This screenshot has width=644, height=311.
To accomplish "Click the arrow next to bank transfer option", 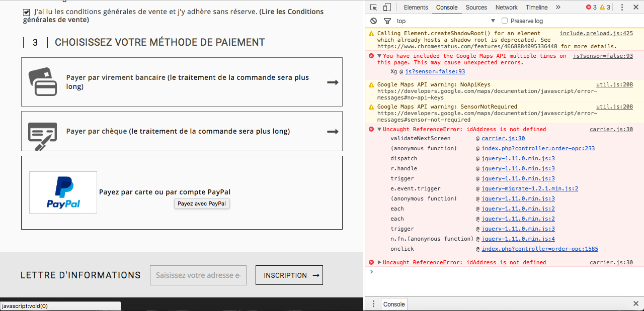I will (333, 82).
